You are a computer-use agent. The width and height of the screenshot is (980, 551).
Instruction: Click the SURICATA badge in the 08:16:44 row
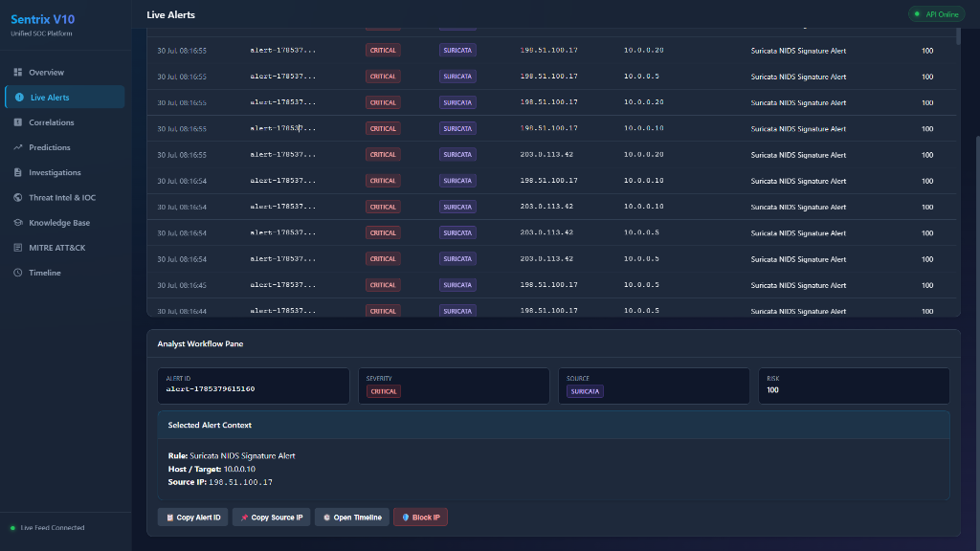pyautogui.click(x=457, y=311)
